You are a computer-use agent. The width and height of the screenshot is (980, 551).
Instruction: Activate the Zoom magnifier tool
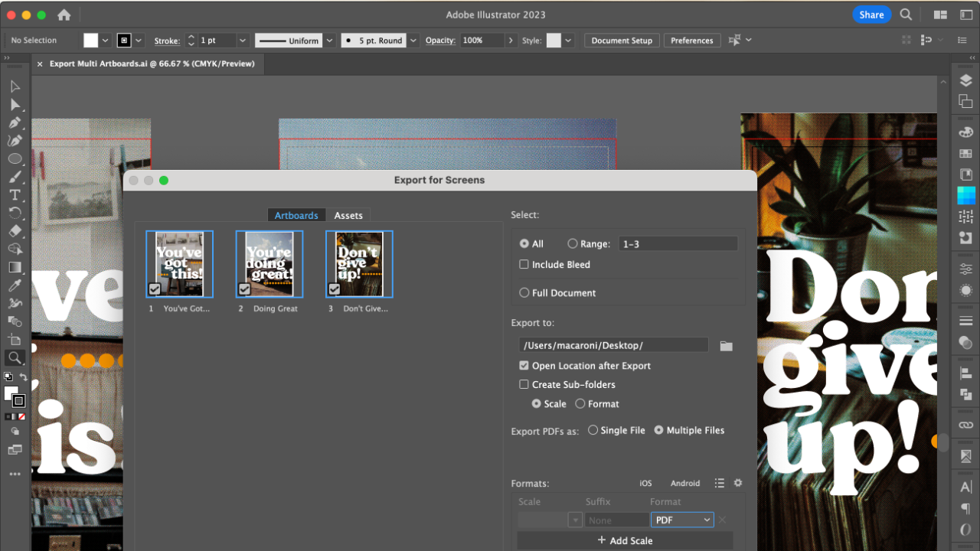point(15,357)
